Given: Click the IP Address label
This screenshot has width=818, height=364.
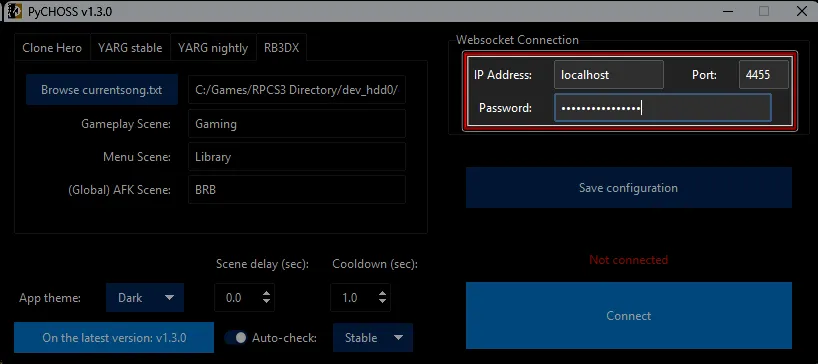Looking at the screenshot, I should coord(503,75).
